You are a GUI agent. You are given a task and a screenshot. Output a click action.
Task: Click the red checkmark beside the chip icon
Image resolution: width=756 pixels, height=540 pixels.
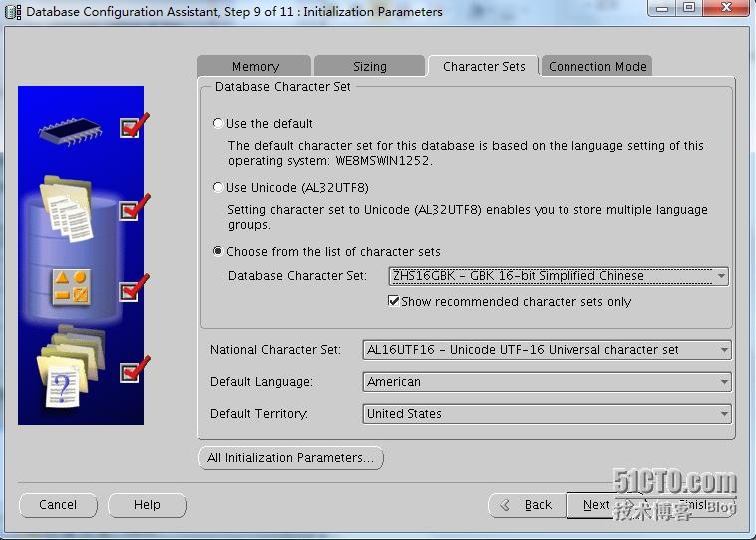click(134, 126)
